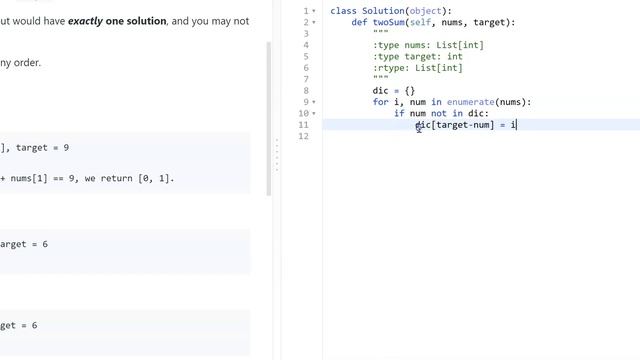Collapse the for loop fold arrow on line 9

314,102
